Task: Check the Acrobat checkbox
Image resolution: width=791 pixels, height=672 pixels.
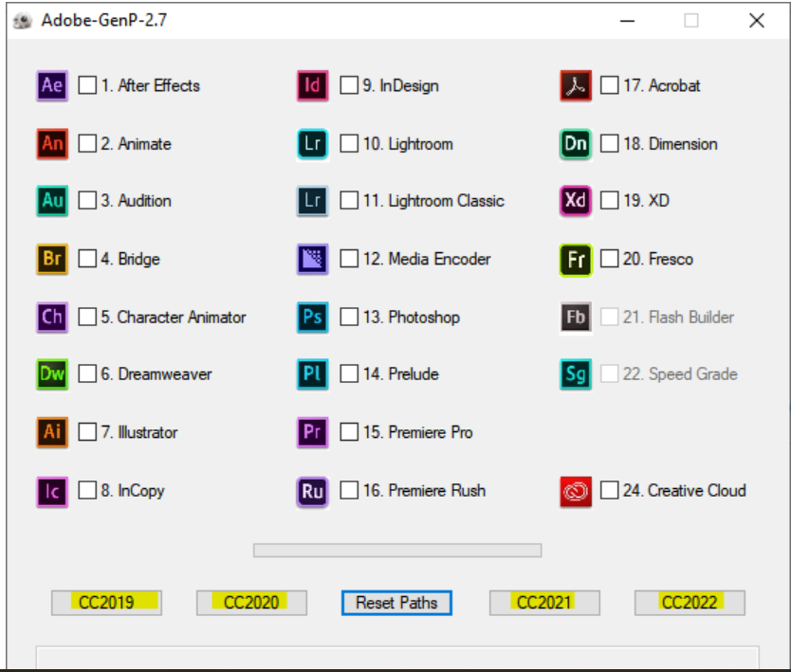Action: (610, 85)
